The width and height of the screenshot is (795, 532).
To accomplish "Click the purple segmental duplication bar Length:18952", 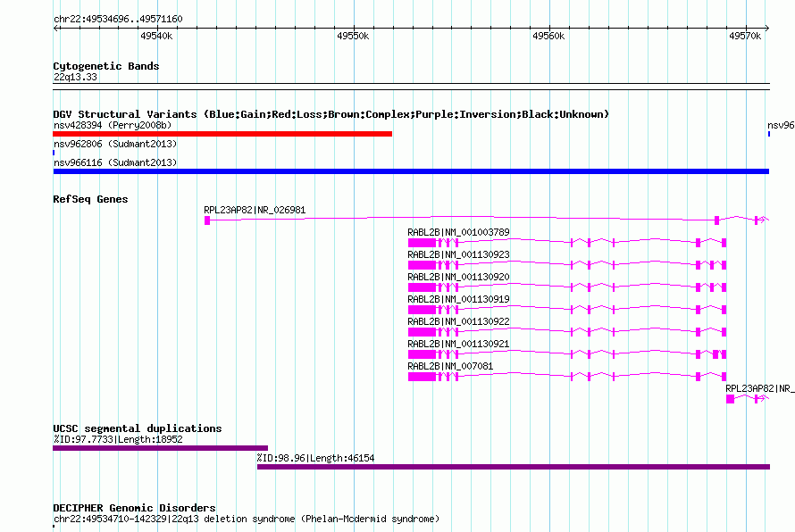I will [160, 448].
